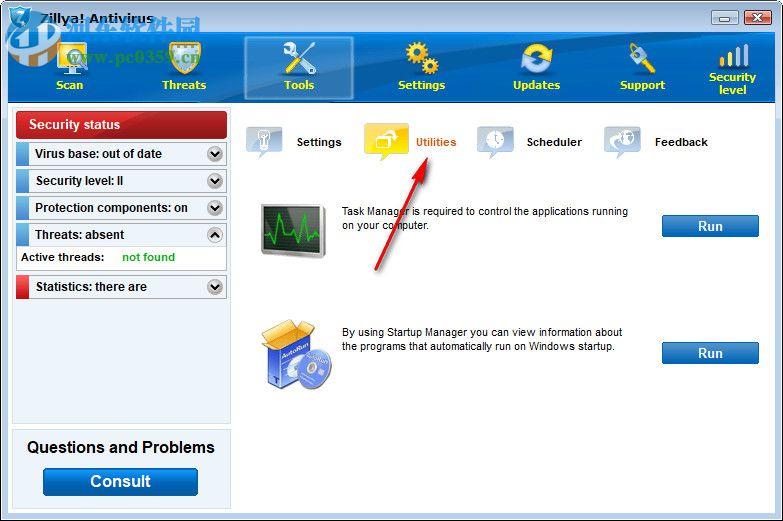783x521 pixels.
Task: Click the Startup Manager description text
Action: (x=482, y=339)
